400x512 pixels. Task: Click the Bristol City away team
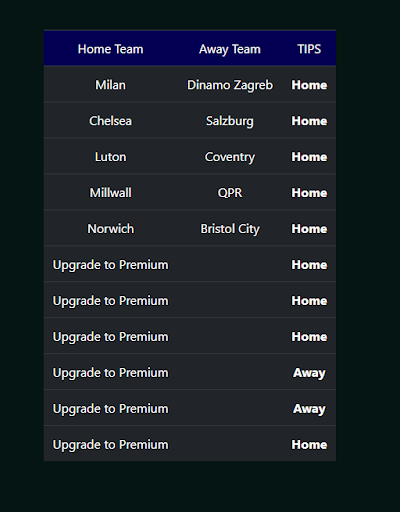(230, 229)
